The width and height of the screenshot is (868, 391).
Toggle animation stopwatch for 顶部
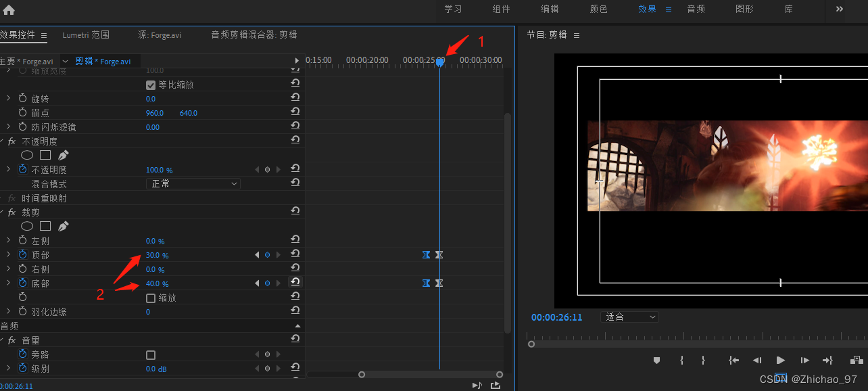tap(23, 255)
